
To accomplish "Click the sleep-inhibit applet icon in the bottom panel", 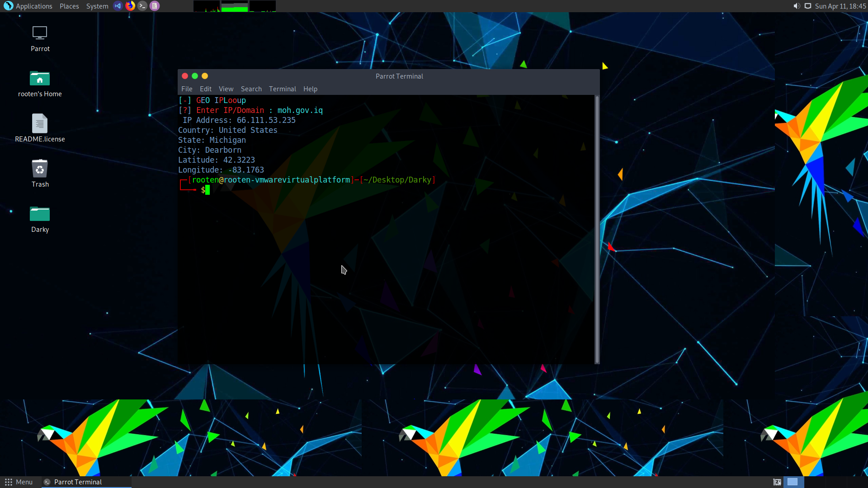I will tap(777, 482).
